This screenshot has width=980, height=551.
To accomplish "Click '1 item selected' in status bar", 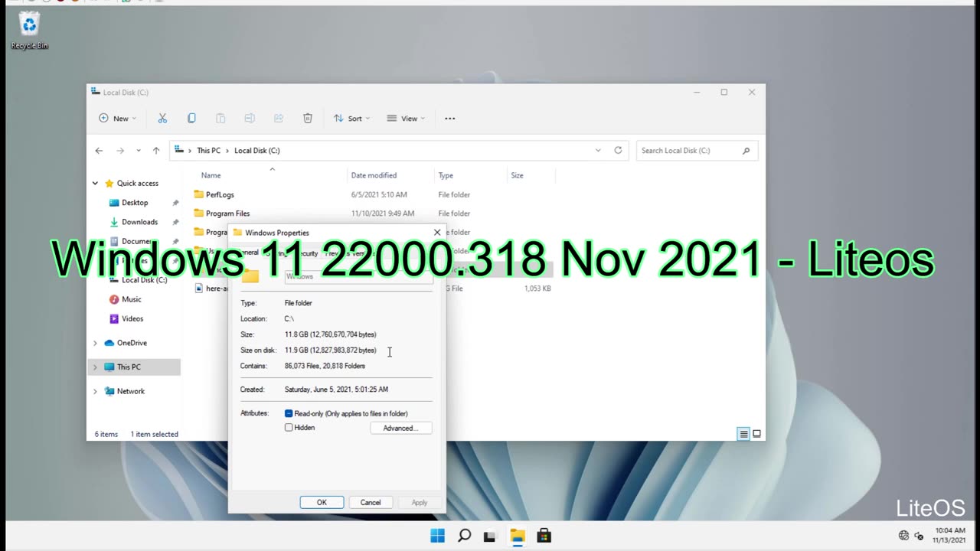I will [x=154, y=434].
